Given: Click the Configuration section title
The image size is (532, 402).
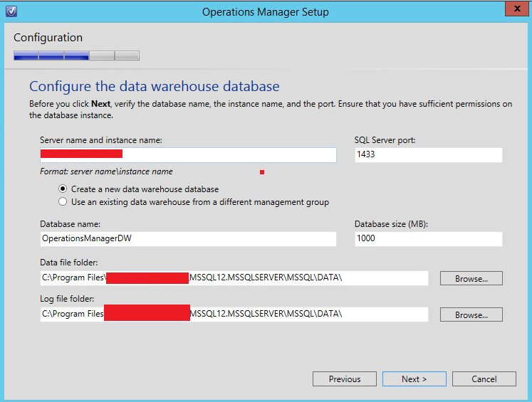Looking at the screenshot, I should (x=48, y=37).
